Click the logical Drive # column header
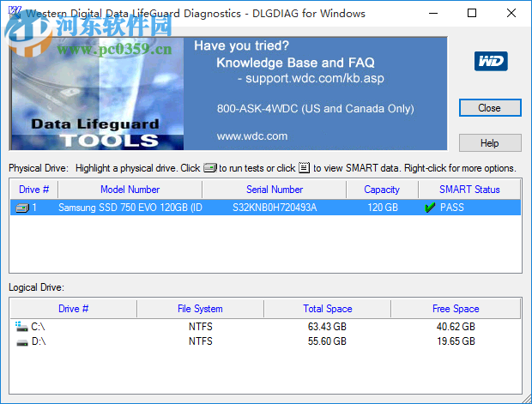This screenshot has height=404, width=532. (73, 309)
